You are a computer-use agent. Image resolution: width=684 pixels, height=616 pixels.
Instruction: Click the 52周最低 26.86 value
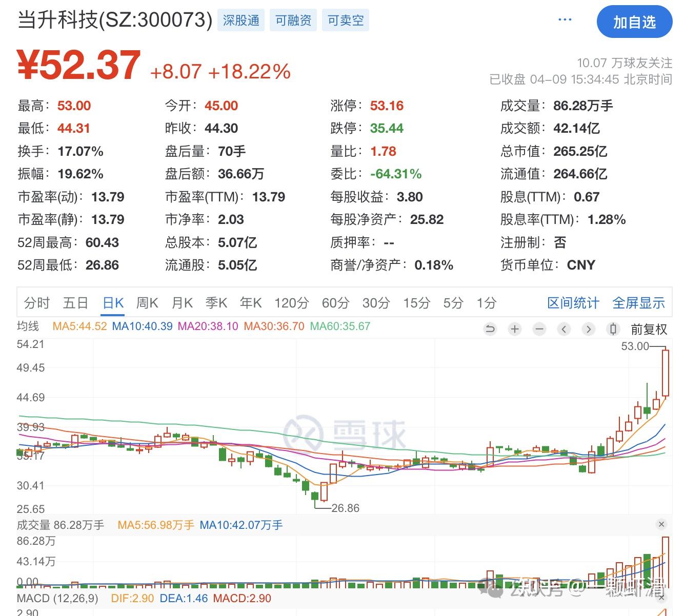click(102, 265)
